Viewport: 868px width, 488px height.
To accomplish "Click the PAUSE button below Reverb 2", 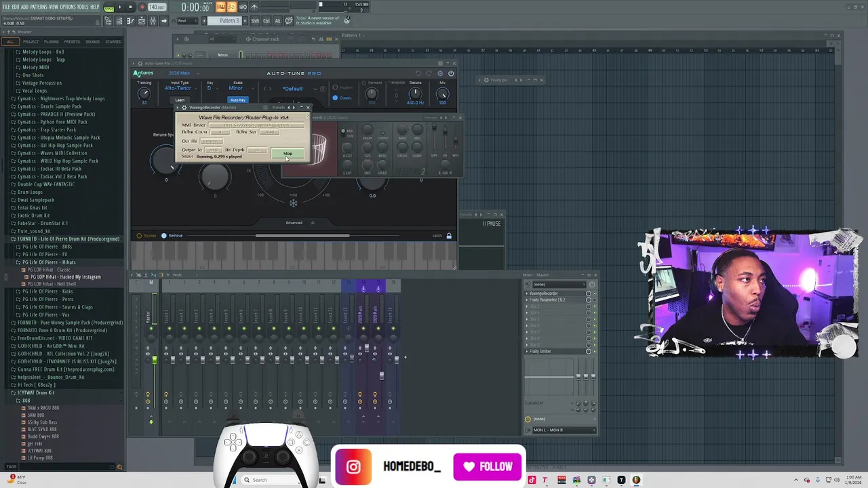I will pyautogui.click(x=492, y=224).
